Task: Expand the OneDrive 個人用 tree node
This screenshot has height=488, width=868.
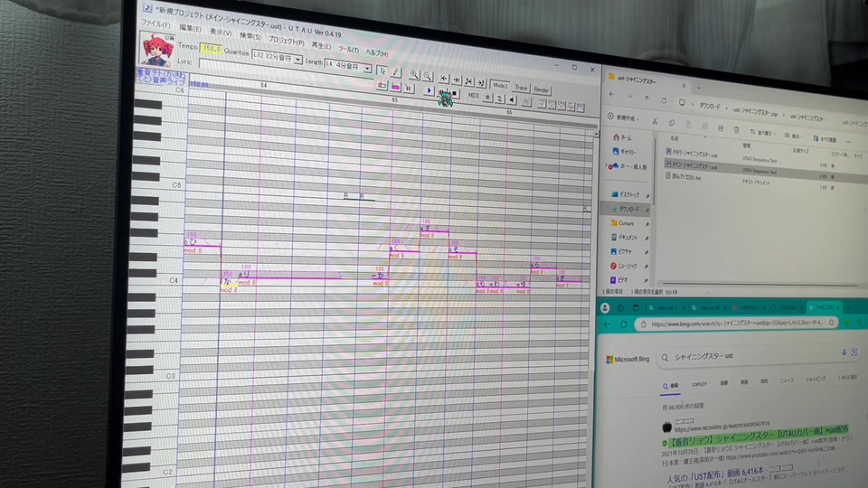Action: 606,165
